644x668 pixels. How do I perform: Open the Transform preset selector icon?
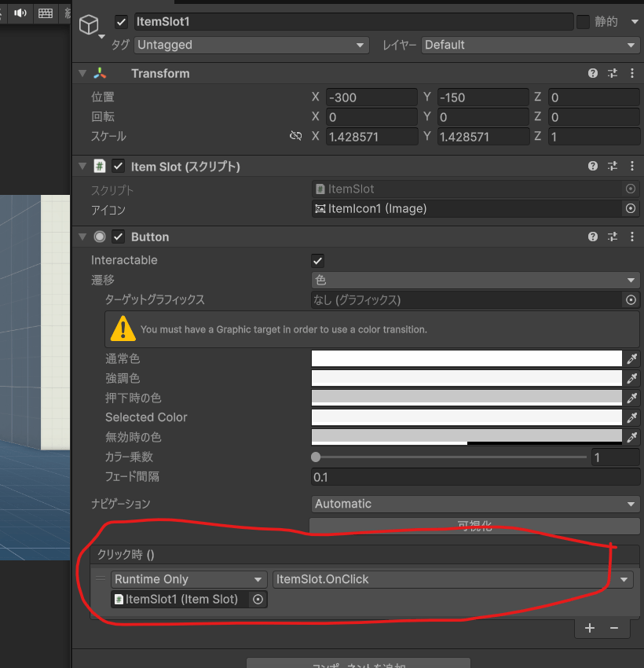pos(613,73)
